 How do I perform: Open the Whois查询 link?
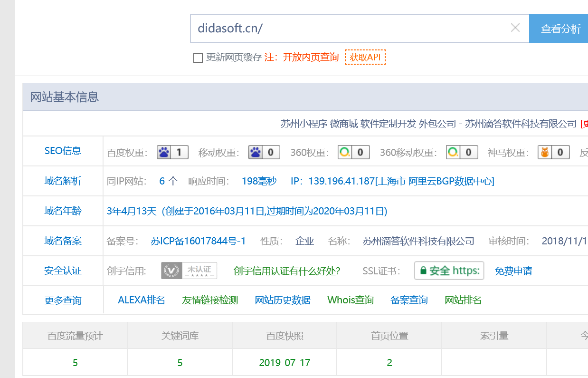tap(351, 300)
